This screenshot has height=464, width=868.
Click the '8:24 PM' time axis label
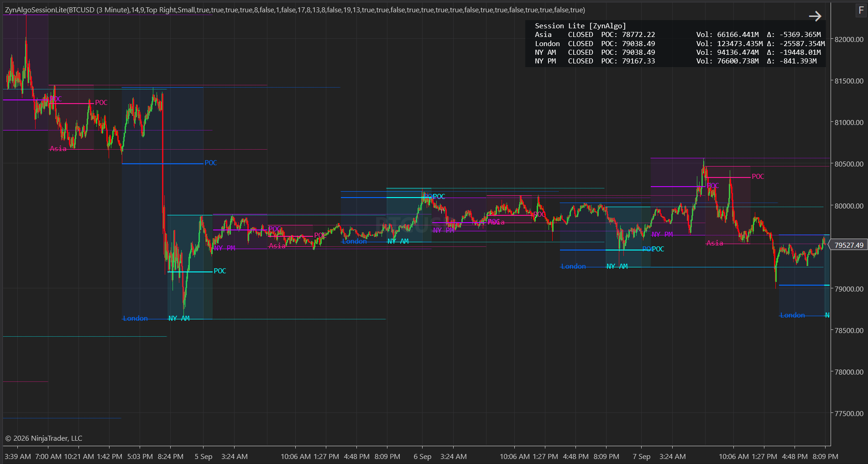[x=171, y=457]
